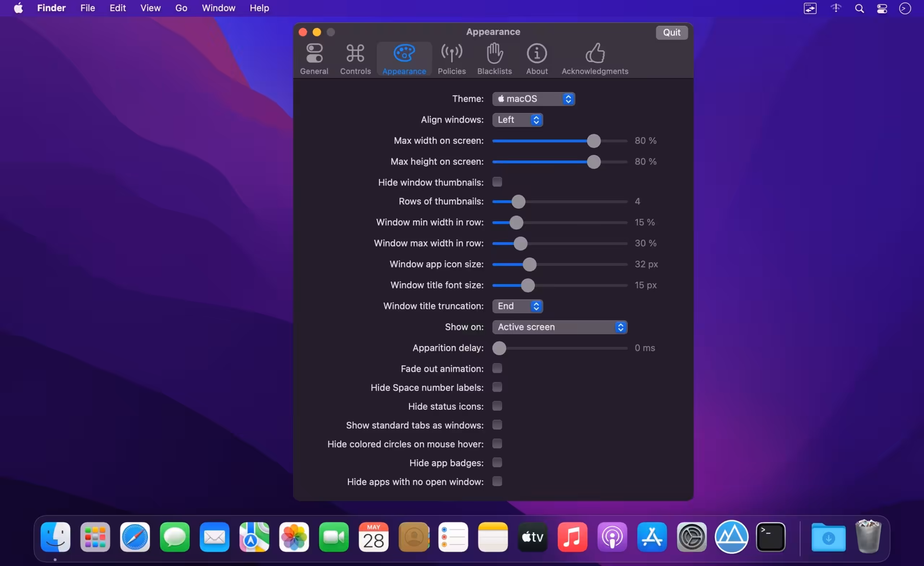Open the Theme dropdown showing macOS
Image resolution: width=924 pixels, height=566 pixels.
[x=533, y=99]
